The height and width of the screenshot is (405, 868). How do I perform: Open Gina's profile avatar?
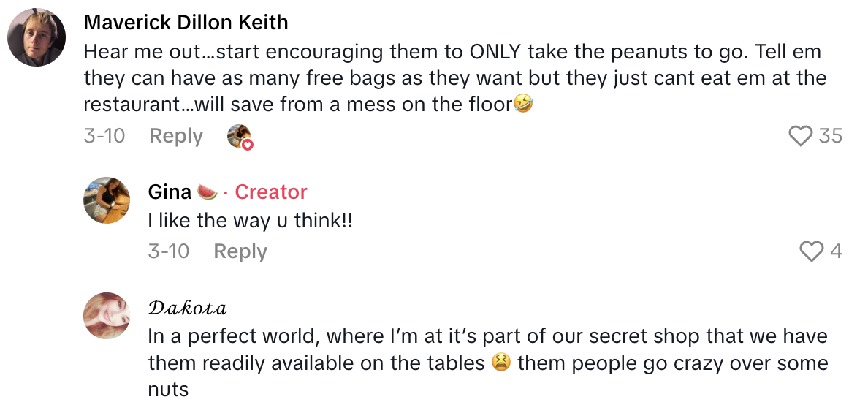[x=108, y=200]
